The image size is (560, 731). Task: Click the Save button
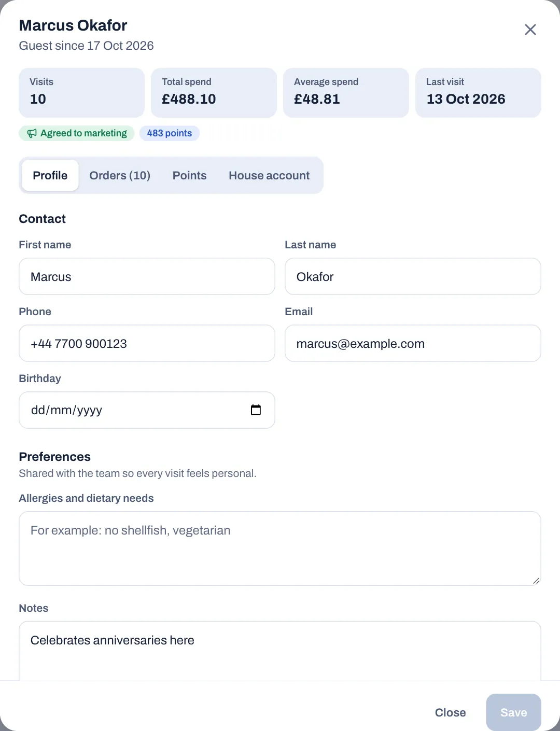tap(513, 712)
